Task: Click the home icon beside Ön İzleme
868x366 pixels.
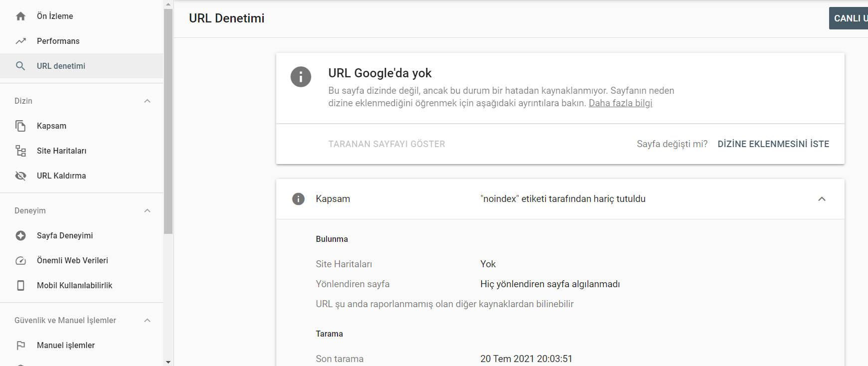Action: click(20, 16)
